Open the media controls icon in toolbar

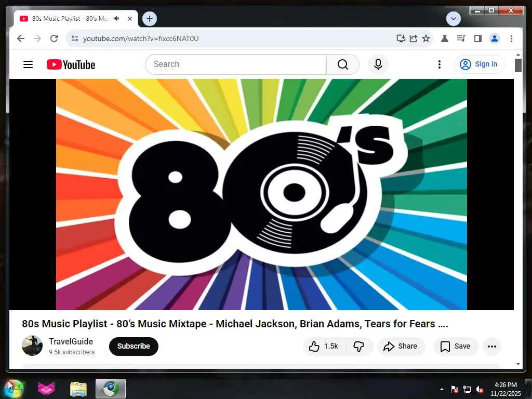461,38
